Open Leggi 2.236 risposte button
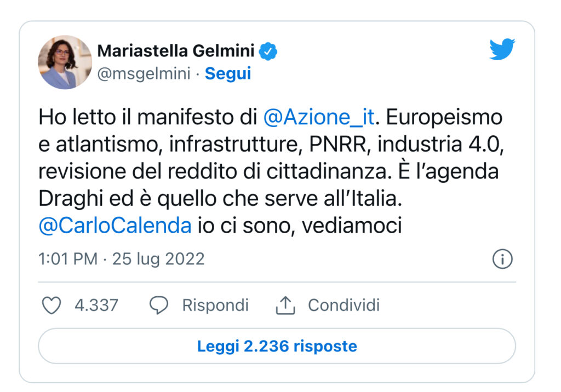Viewport: 561px width, 392px height. (277, 346)
